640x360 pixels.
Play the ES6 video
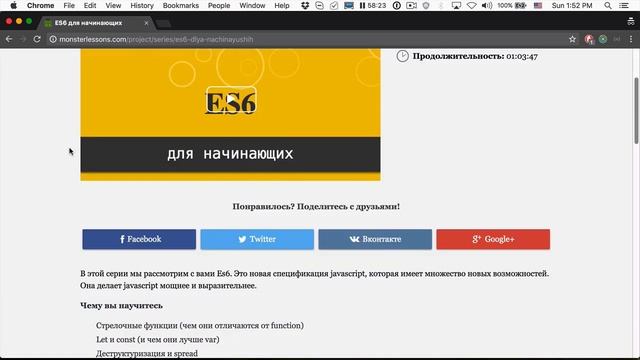pos(231,100)
